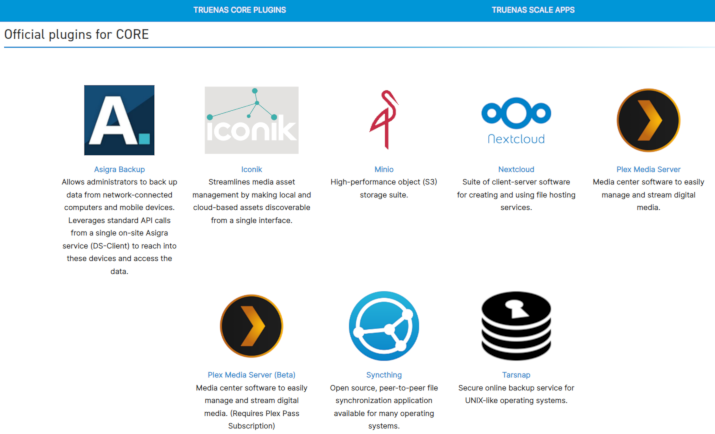The image size is (715, 434).
Task: Switch to TrueNAS CORE Plugins tab
Action: tap(239, 10)
